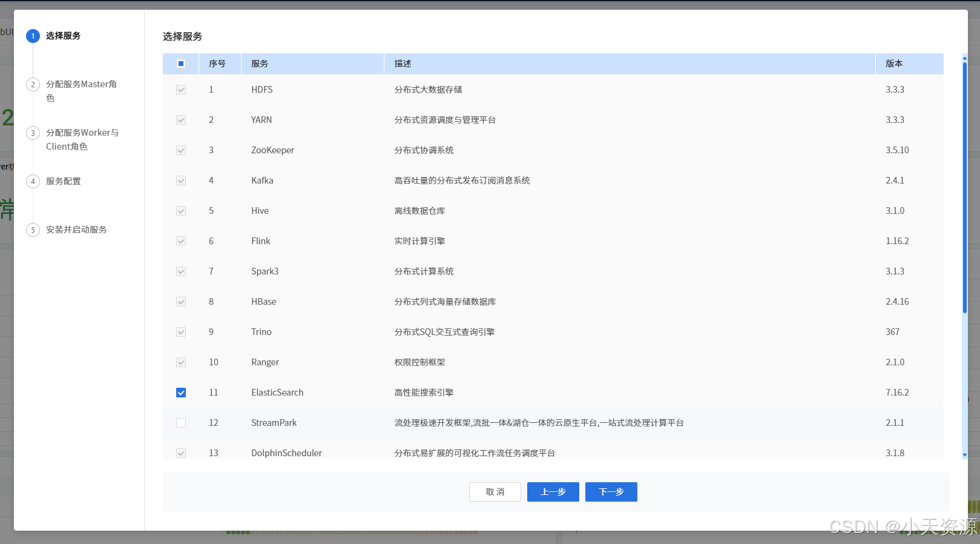Click the 上一步 previous step button
The image size is (980, 544).
tap(553, 492)
